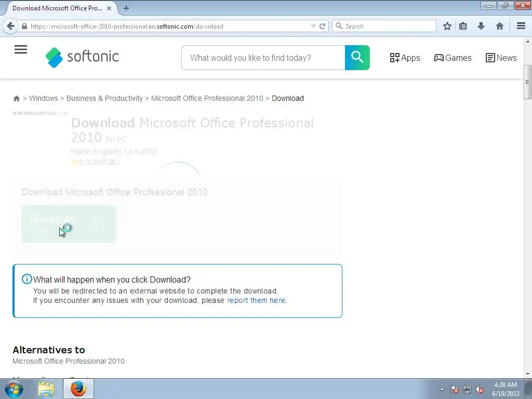Open the News section
Image resolution: width=532 pixels, height=399 pixels.
(501, 58)
